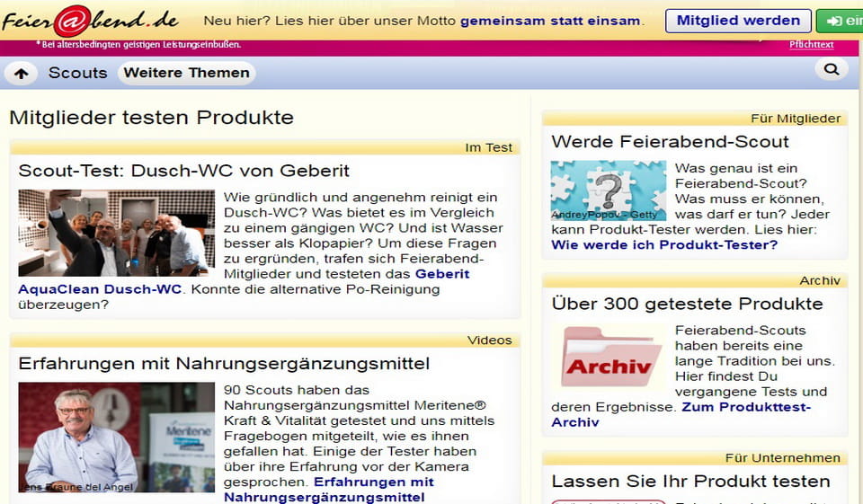863x504 pixels.
Task: Click the Pflichttext link
Action: (x=811, y=45)
